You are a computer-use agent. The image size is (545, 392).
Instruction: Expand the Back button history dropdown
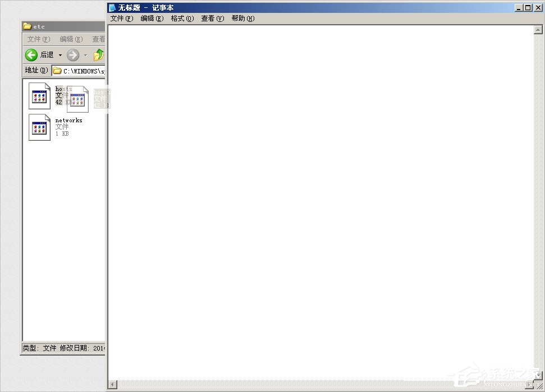point(59,54)
